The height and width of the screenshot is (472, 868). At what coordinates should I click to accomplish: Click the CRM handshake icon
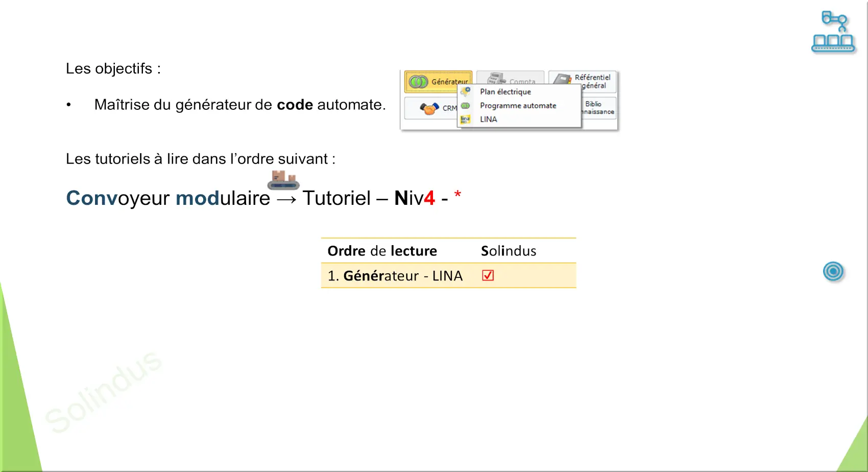(429, 108)
